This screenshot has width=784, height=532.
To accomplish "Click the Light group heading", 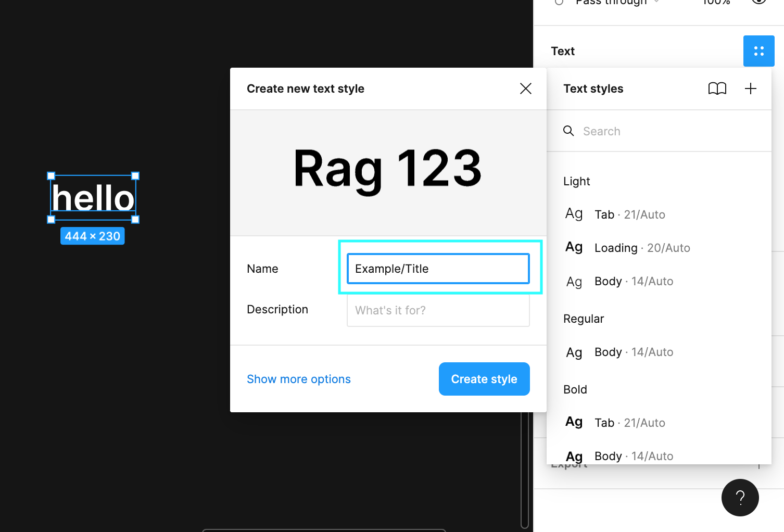I will [x=576, y=181].
